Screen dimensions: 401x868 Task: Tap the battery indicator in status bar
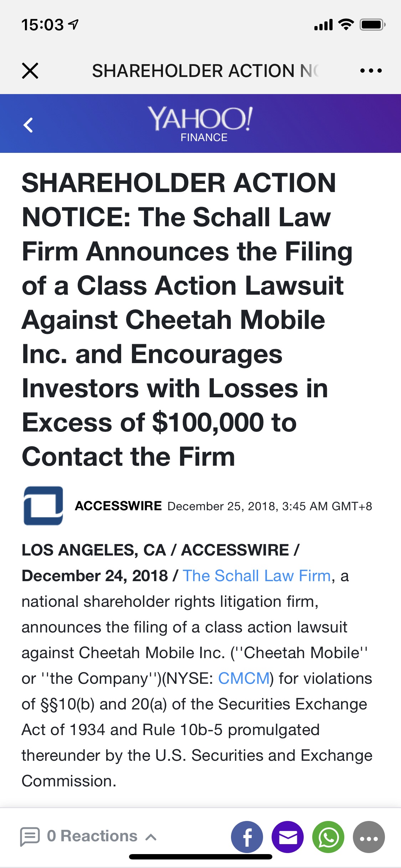click(x=372, y=25)
